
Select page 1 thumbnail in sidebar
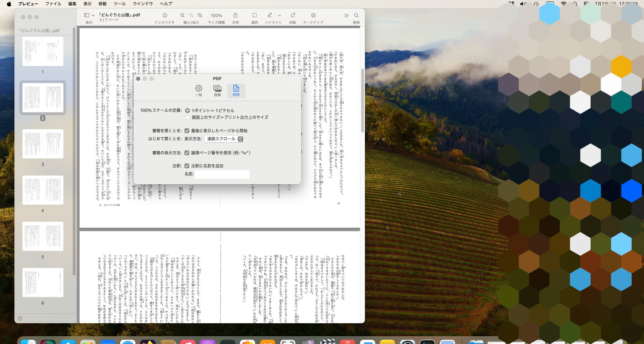point(43,52)
